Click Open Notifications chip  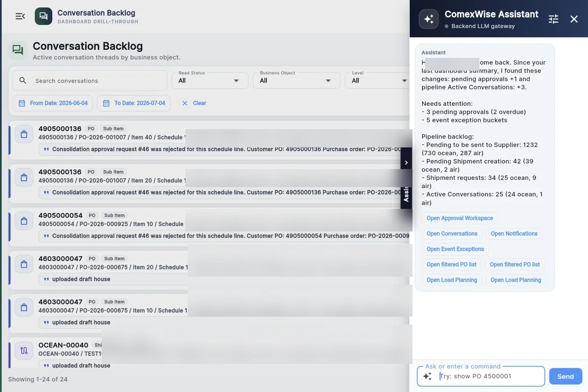514,233
